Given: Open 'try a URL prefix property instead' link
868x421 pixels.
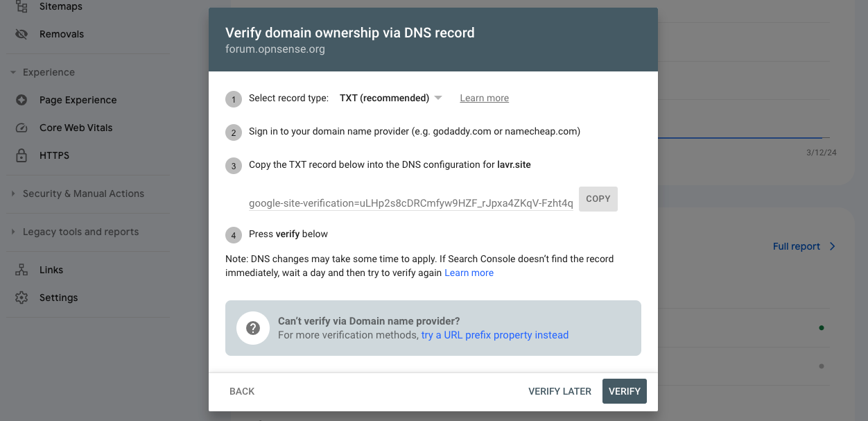Looking at the screenshot, I should coord(494,335).
